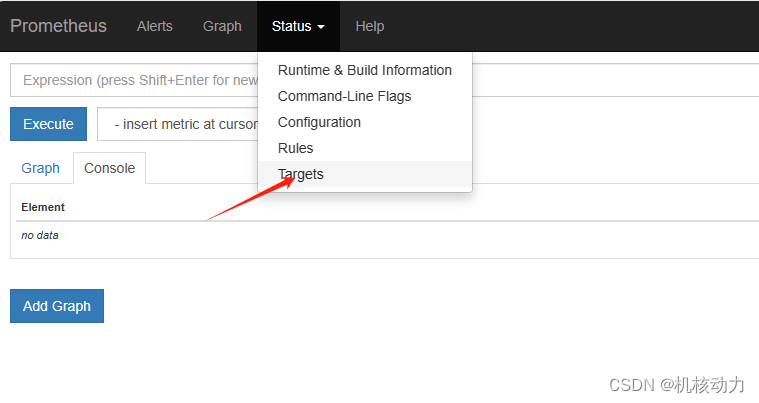Select Targets in the Status menu

(365, 174)
